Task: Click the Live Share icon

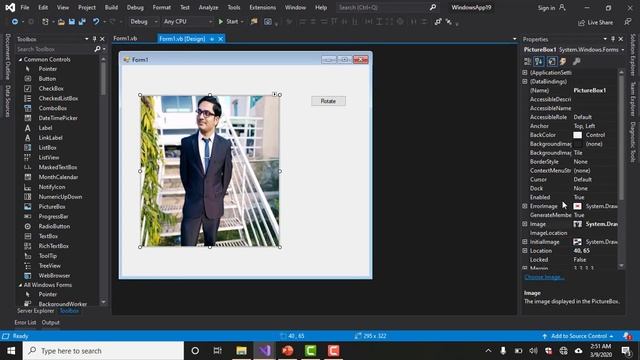Action: pyautogui.click(x=581, y=22)
